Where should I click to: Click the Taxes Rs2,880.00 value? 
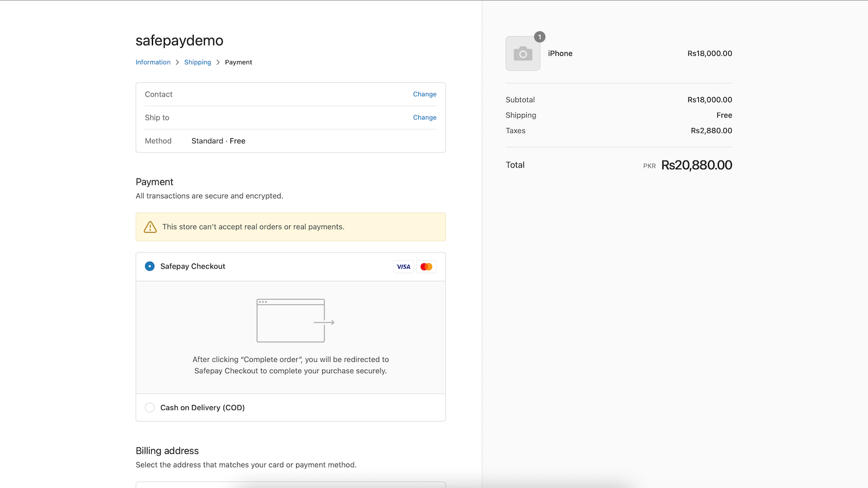pos(712,131)
